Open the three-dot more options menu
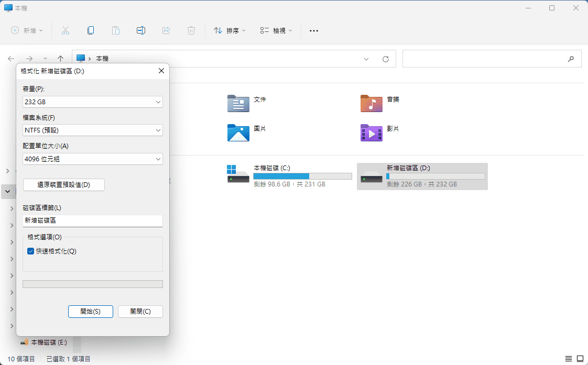This screenshot has height=365, width=588. [314, 30]
